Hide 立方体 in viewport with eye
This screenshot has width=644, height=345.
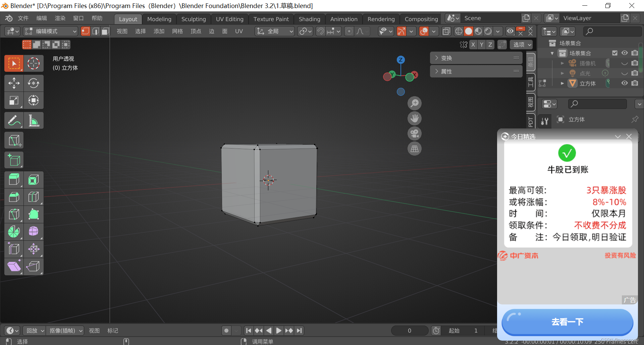624,83
